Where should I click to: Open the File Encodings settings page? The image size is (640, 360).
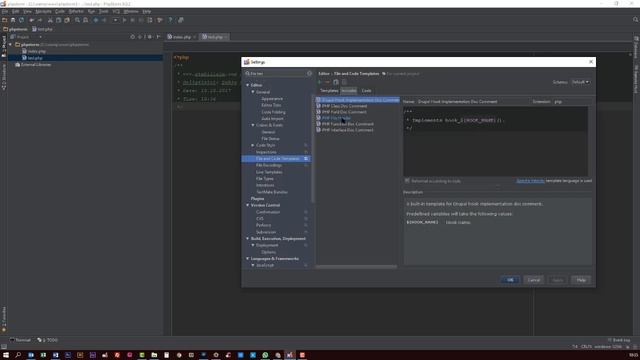point(269,165)
